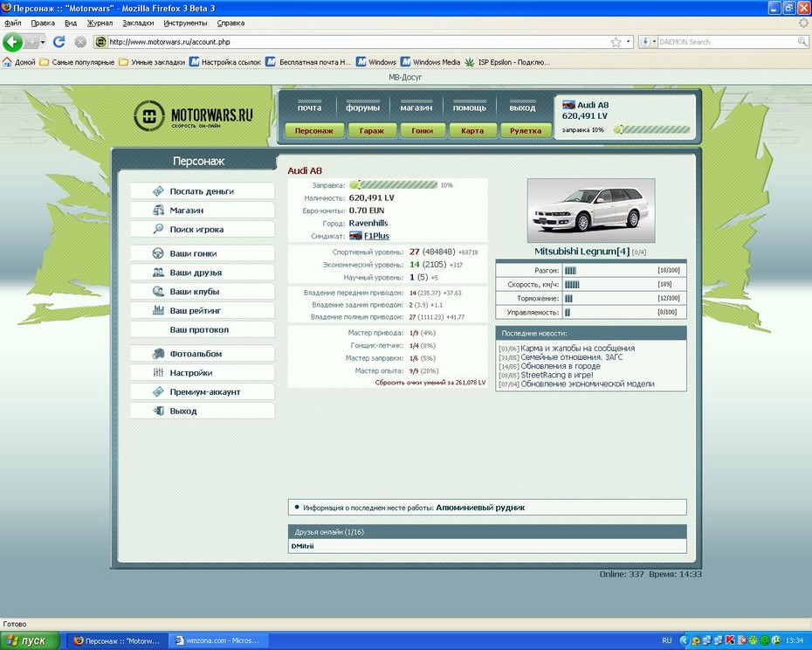Click the Поиск игрока magnifier icon

pos(158,229)
